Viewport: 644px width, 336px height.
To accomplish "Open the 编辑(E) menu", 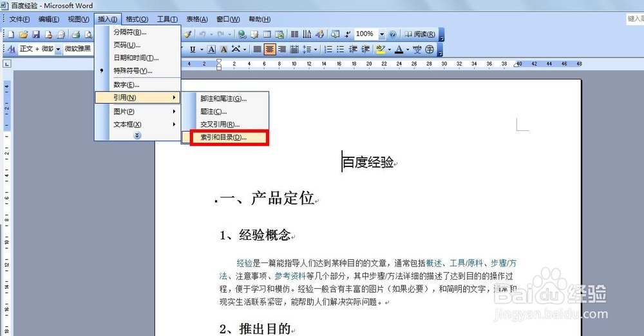I will 49,19.
